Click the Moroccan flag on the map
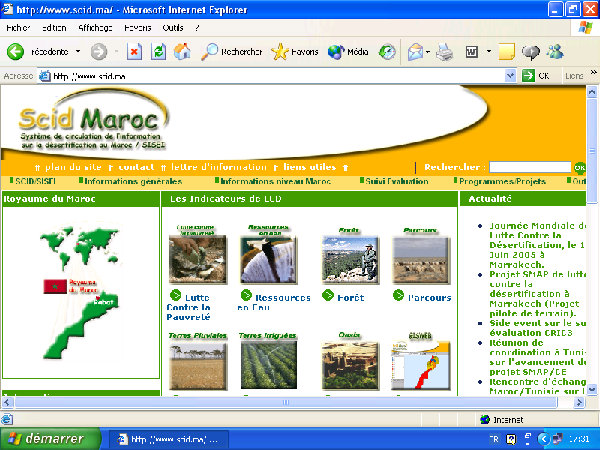The image size is (600, 450). (55, 287)
